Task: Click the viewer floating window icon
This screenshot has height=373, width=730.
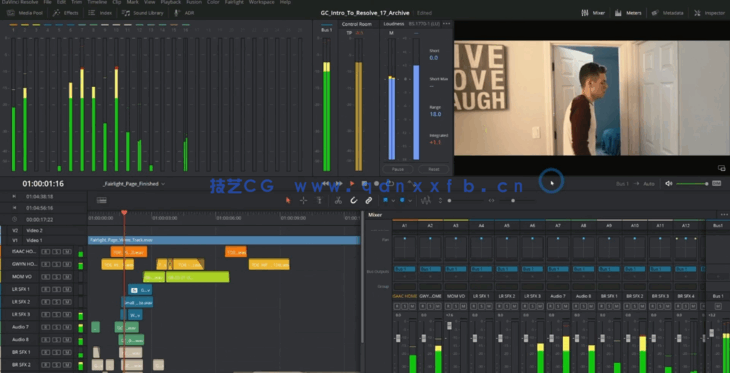Action: pyautogui.click(x=722, y=168)
